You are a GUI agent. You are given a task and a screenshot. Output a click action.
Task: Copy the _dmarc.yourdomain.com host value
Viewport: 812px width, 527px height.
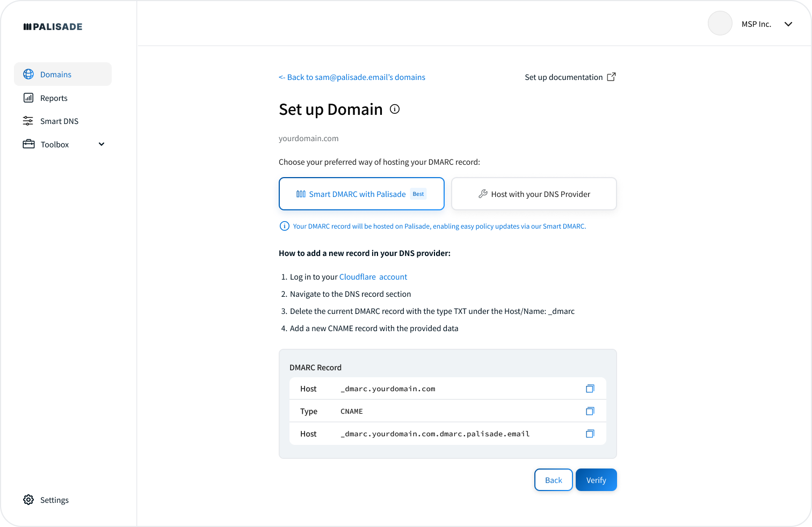(x=590, y=389)
